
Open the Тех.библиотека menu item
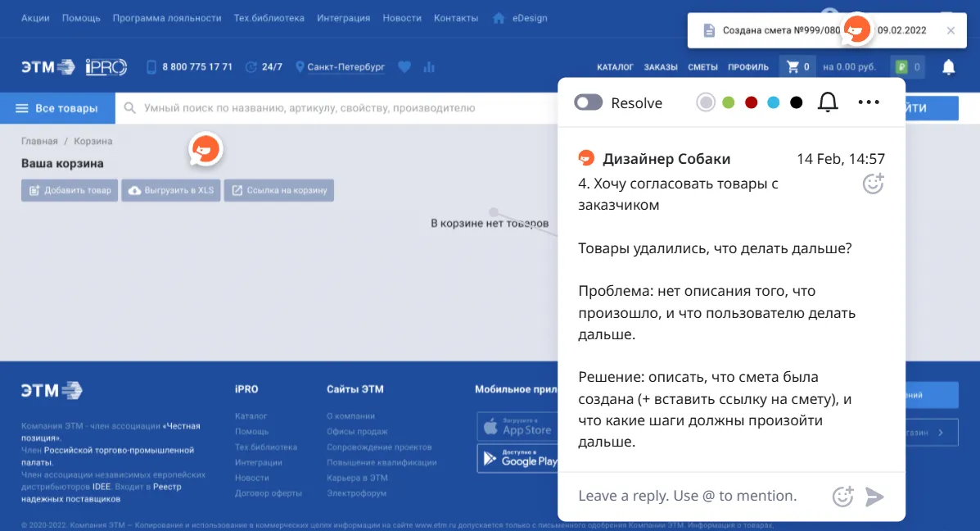270,16
